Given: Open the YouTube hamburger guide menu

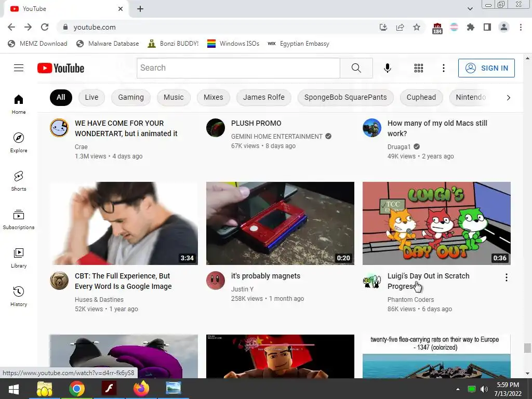Looking at the screenshot, I should (19, 68).
